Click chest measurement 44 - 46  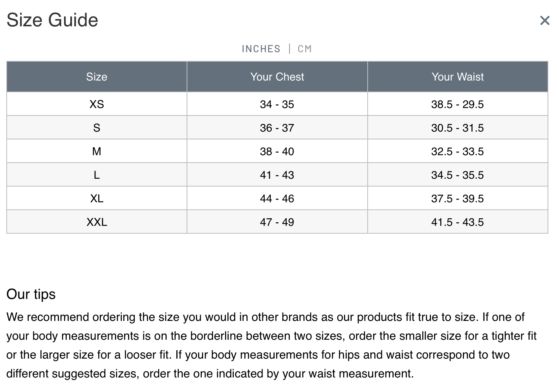coord(277,198)
